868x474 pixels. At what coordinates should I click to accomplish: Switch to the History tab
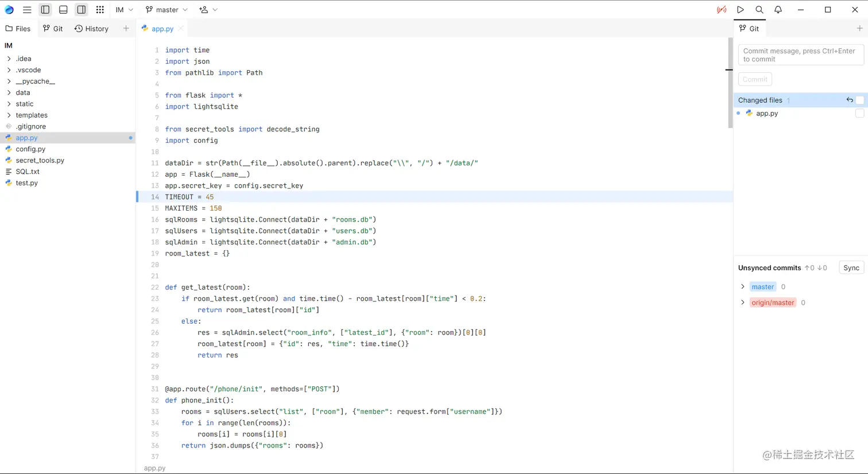(91, 29)
